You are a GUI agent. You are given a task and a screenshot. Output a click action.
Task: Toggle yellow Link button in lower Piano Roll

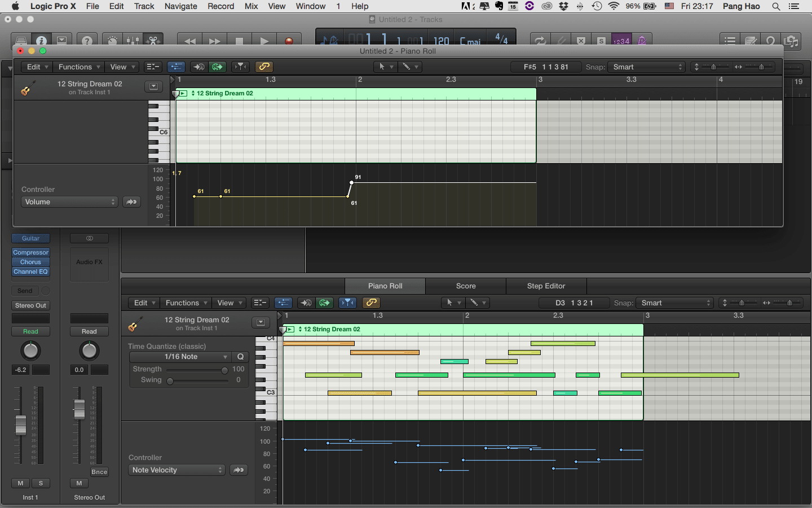371,303
